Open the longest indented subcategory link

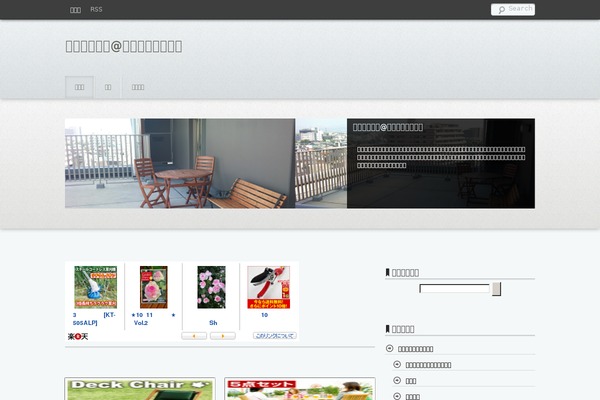(x=428, y=365)
